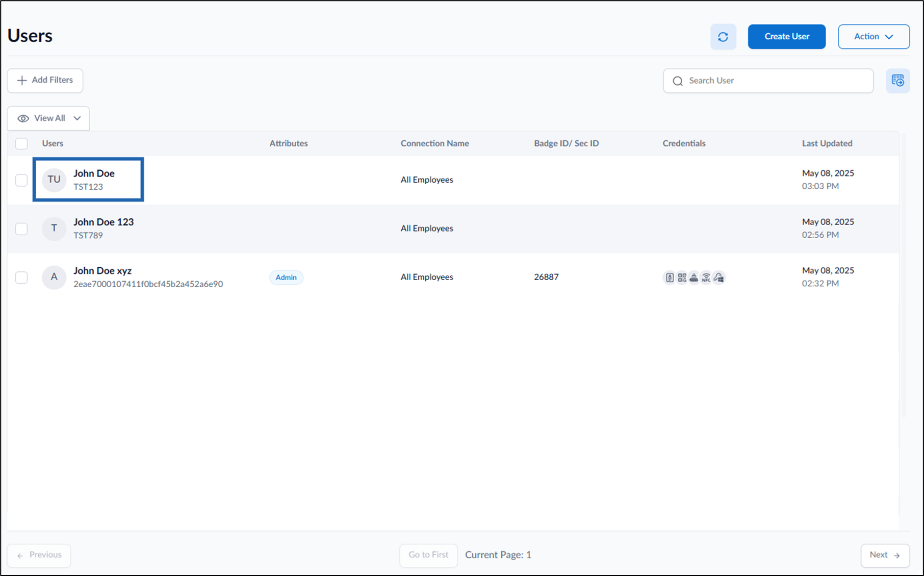Click the Users column header
The width and height of the screenshot is (924, 576).
click(53, 143)
